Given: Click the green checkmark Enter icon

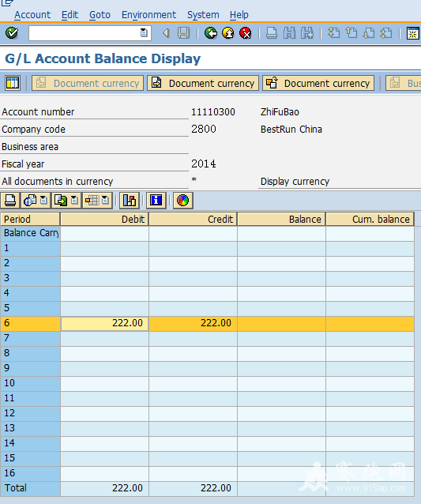Looking at the screenshot, I should 12,33.
